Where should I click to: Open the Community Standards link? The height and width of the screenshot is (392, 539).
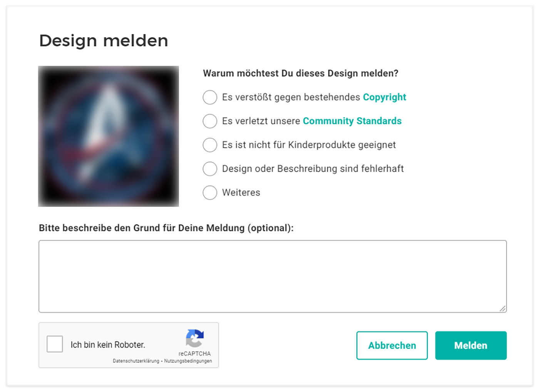[x=352, y=121]
